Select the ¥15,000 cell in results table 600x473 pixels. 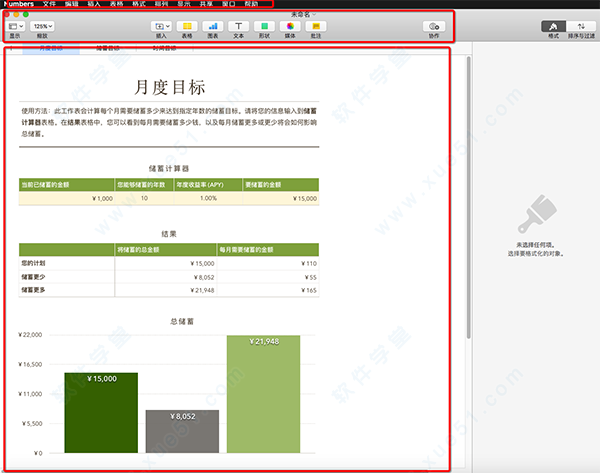coord(166,263)
